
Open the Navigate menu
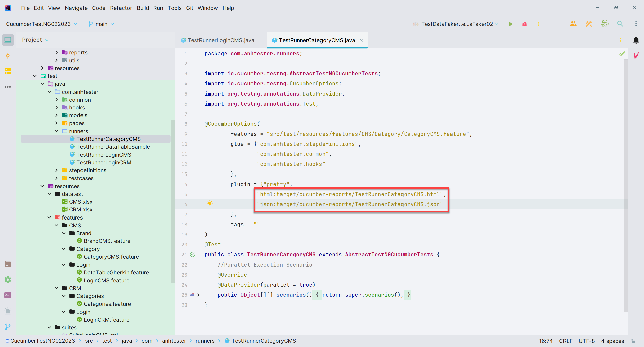(76, 8)
